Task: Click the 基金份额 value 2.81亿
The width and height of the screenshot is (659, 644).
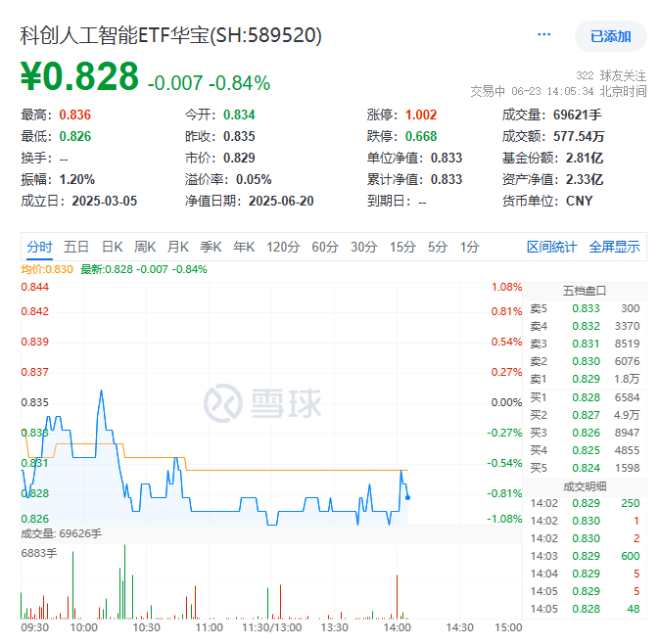Action: click(585, 158)
